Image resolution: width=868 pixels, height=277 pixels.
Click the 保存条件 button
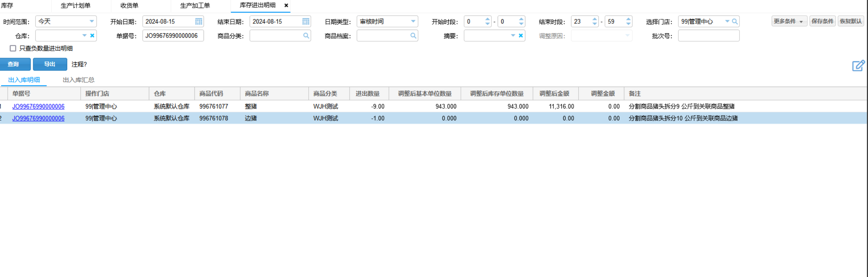(x=822, y=21)
